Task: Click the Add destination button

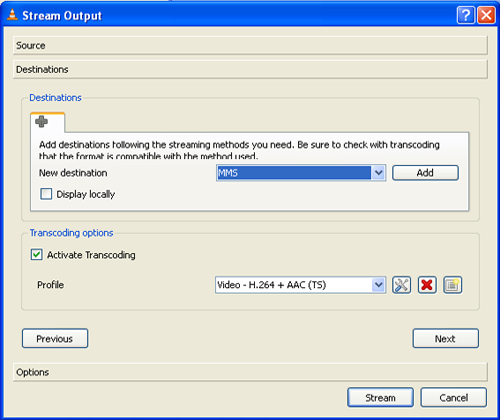Action: click(425, 173)
